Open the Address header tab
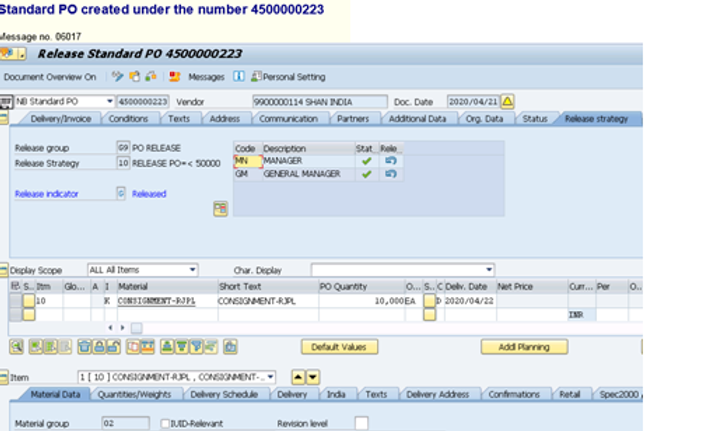Image resolution: width=704 pixels, height=431 pixels. pyautogui.click(x=224, y=119)
